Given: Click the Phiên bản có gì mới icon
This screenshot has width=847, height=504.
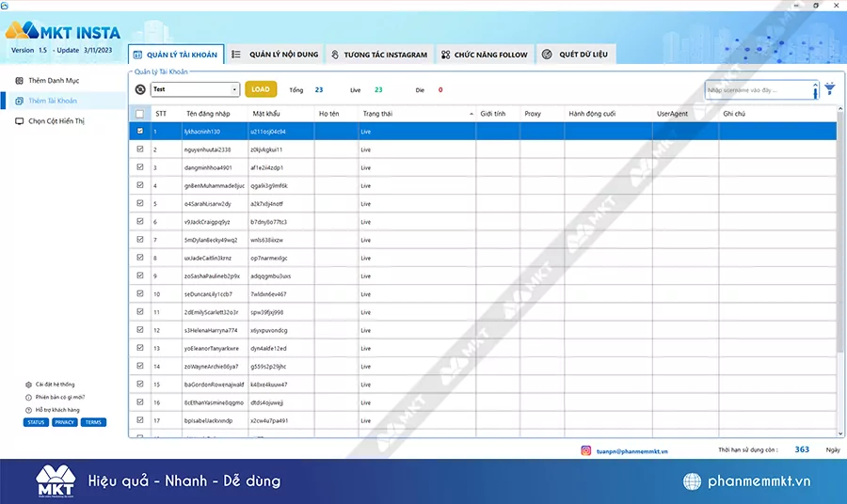Looking at the screenshot, I should 28,397.
